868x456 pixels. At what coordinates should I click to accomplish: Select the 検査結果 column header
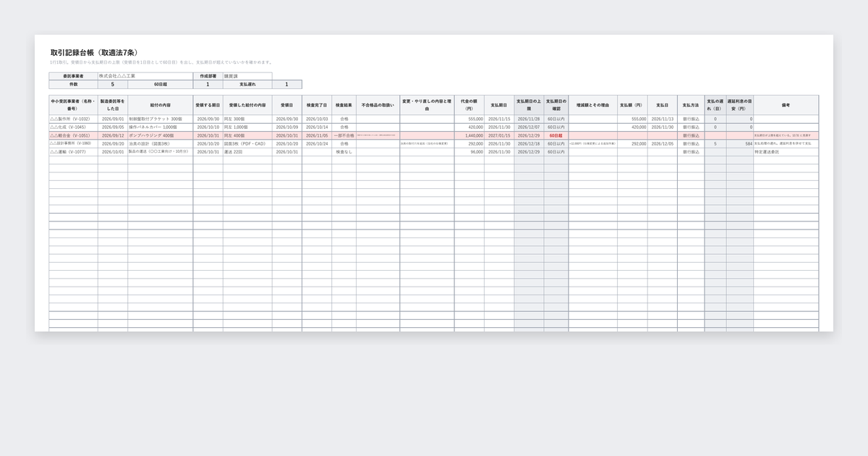pyautogui.click(x=344, y=105)
